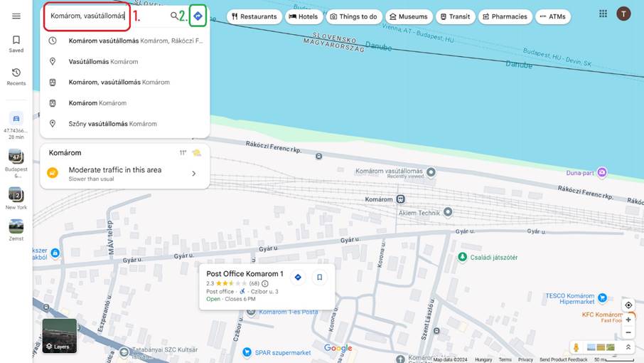Open the Google apps grid

tap(603, 14)
